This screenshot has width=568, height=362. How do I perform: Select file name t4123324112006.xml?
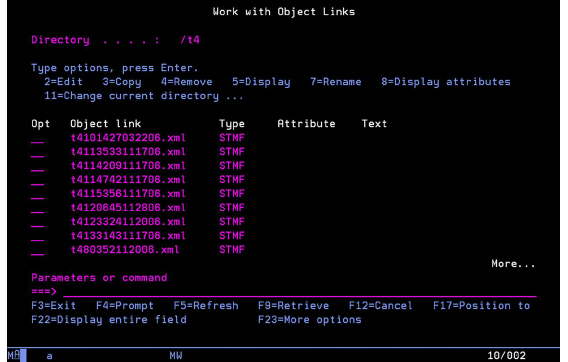[128, 222]
